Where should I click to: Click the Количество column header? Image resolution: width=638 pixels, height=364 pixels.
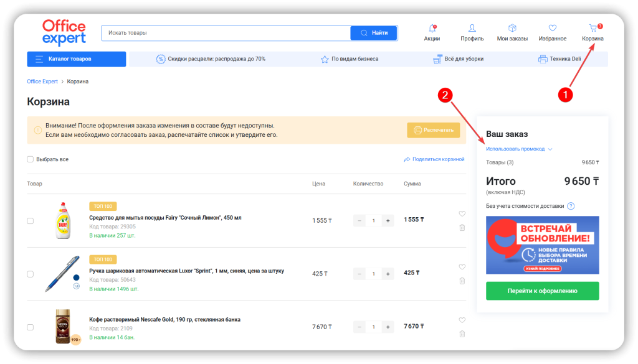pos(368,184)
